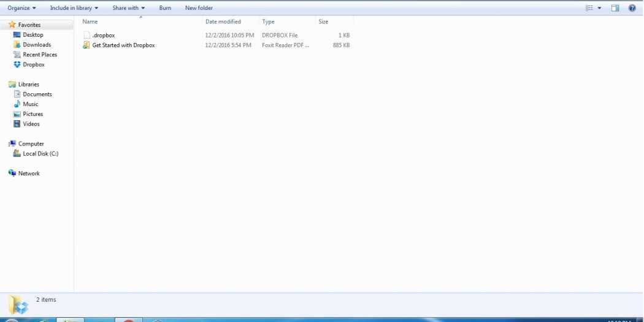The height and width of the screenshot is (322, 644).
Task: Select Favorites star in the navigation pane
Action: tap(12, 25)
